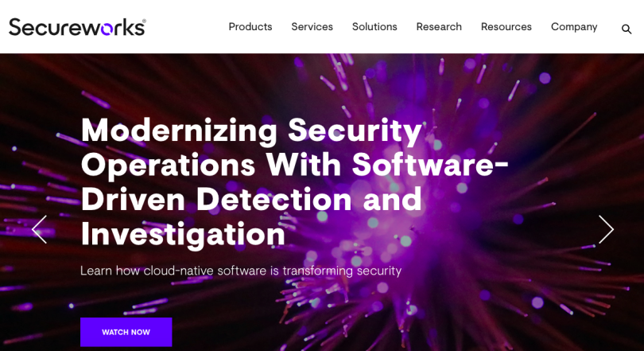The image size is (644, 351).
Task: Click registered trademark symbol beside the logo
Action: [144, 20]
